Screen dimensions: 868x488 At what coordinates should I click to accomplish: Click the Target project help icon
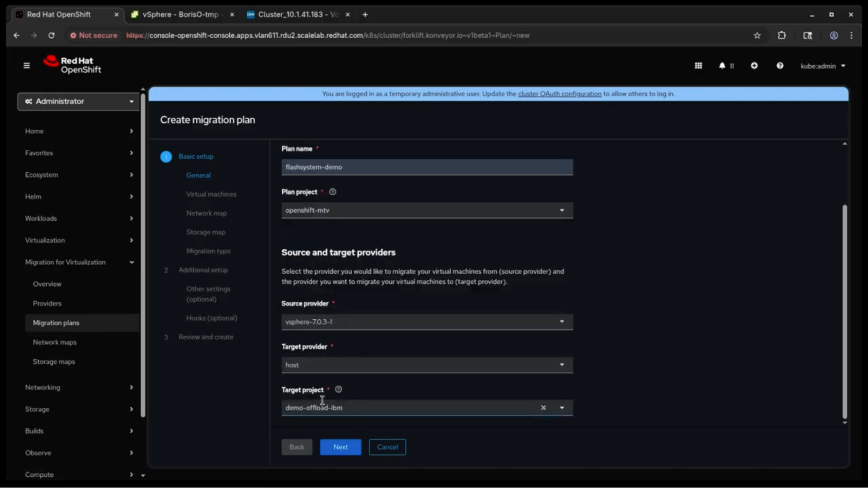[339, 390]
